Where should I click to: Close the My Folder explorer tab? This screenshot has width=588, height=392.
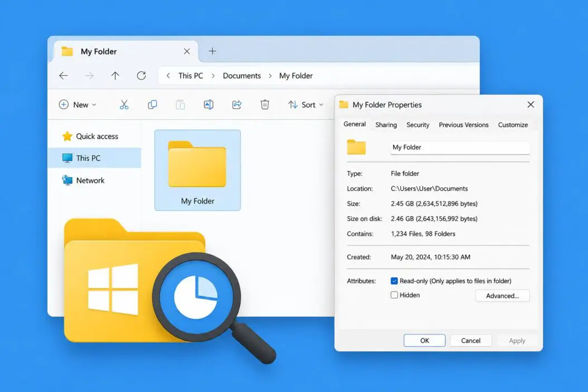point(187,51)
